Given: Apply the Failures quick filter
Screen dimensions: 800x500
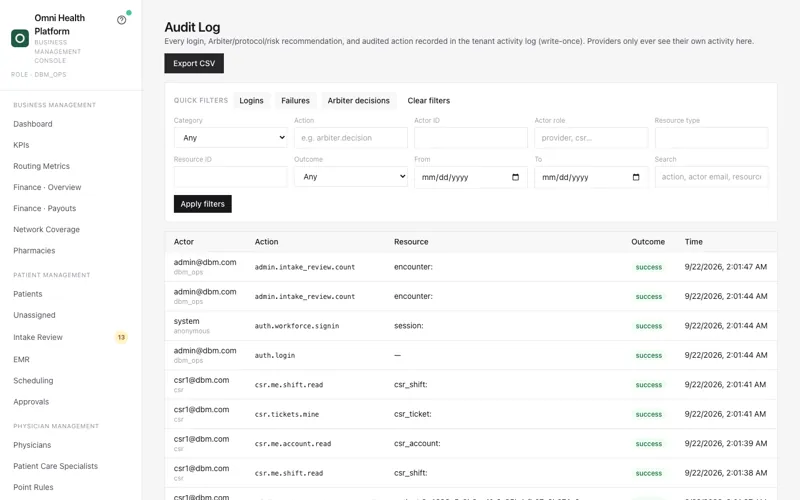Looking at the screenshot, I should click(x=295, y=101).
